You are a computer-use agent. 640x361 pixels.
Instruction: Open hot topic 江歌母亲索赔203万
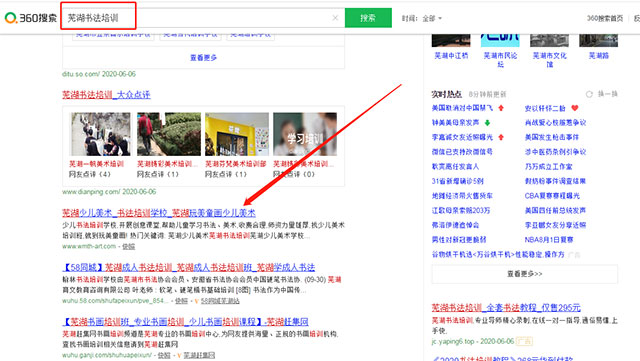[x=461, y=210]
